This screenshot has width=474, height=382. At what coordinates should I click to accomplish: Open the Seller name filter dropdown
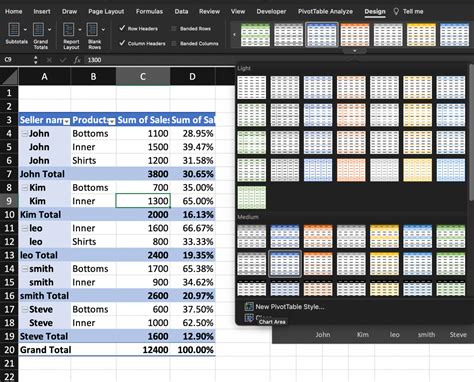pyautogui.click(x=67, y=121)
